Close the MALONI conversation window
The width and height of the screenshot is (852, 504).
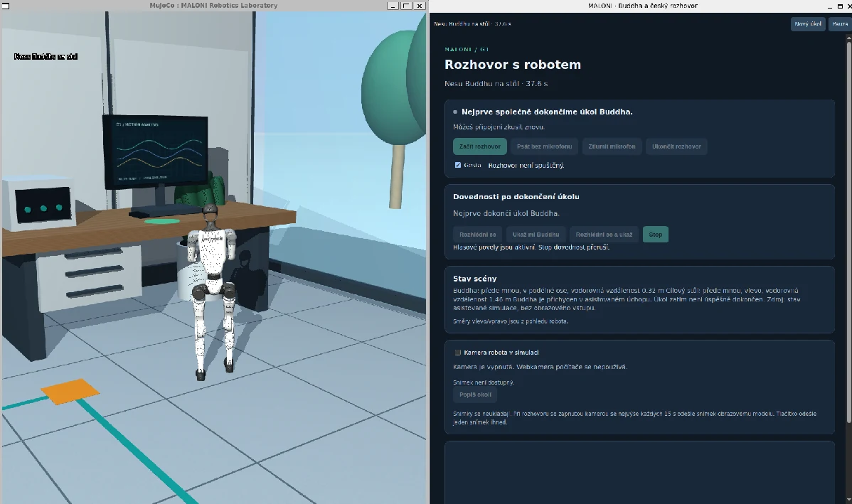[x=848, y=6]
